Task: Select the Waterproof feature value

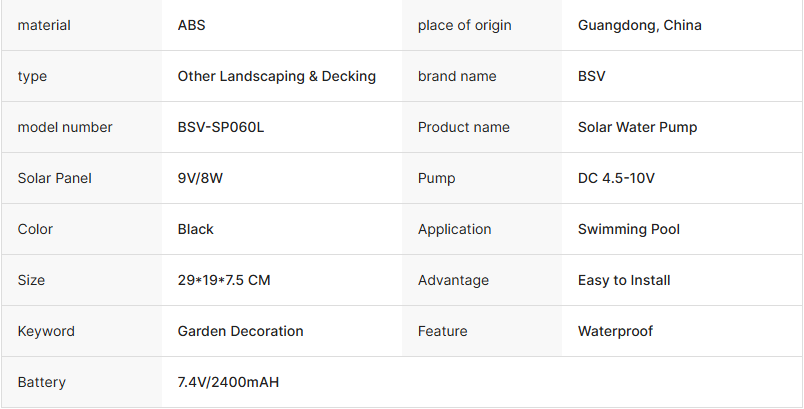Action: click(615, 331)
